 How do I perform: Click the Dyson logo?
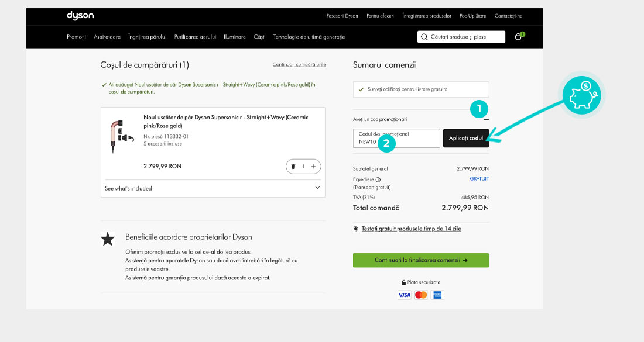click(80, 15)
